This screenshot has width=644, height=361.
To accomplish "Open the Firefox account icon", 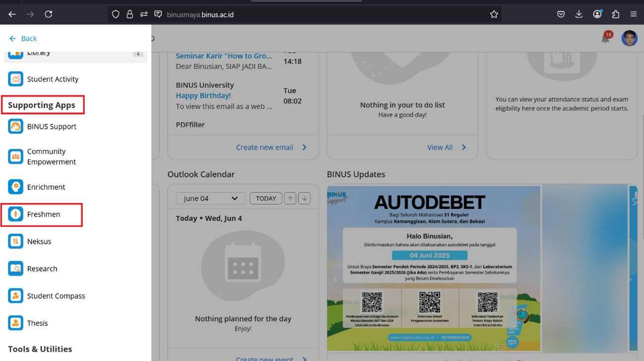I will click(x=597, y=14).
